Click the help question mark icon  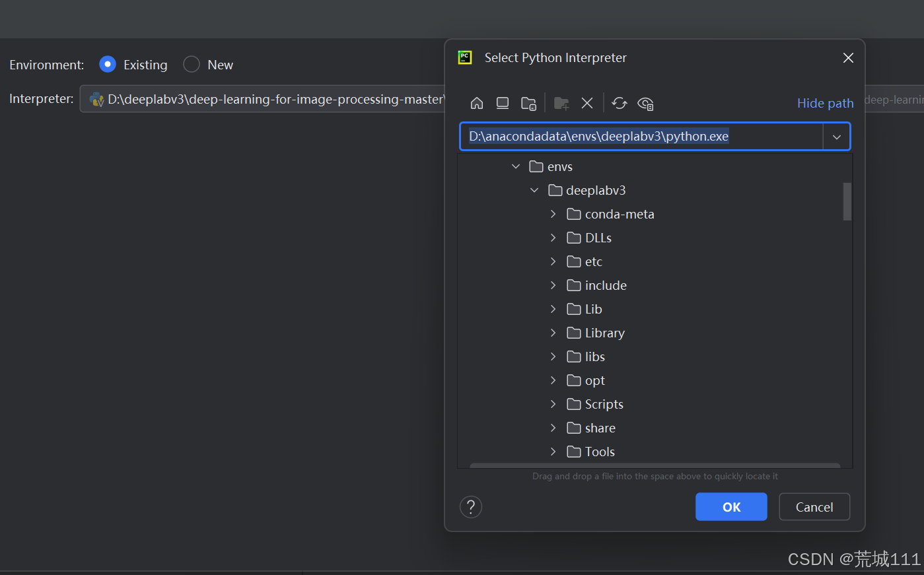(471, 507)
